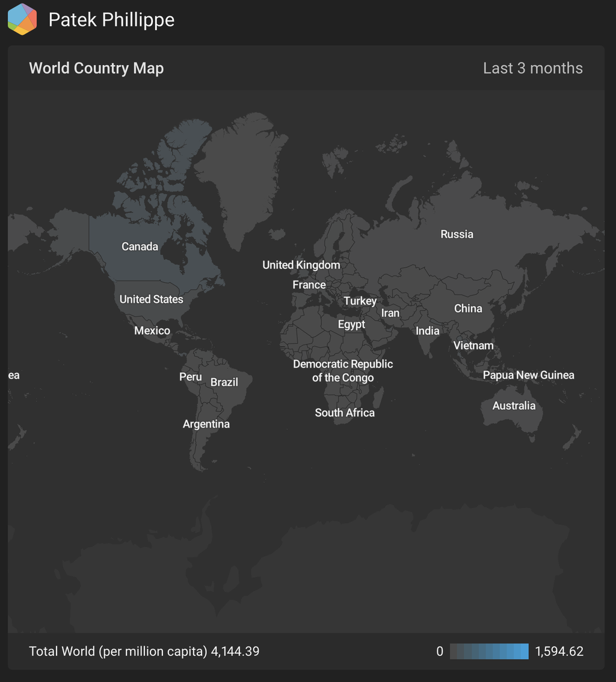Click Australia on the map
Viewport: 616px width, 682px height.
coord(513,406)
